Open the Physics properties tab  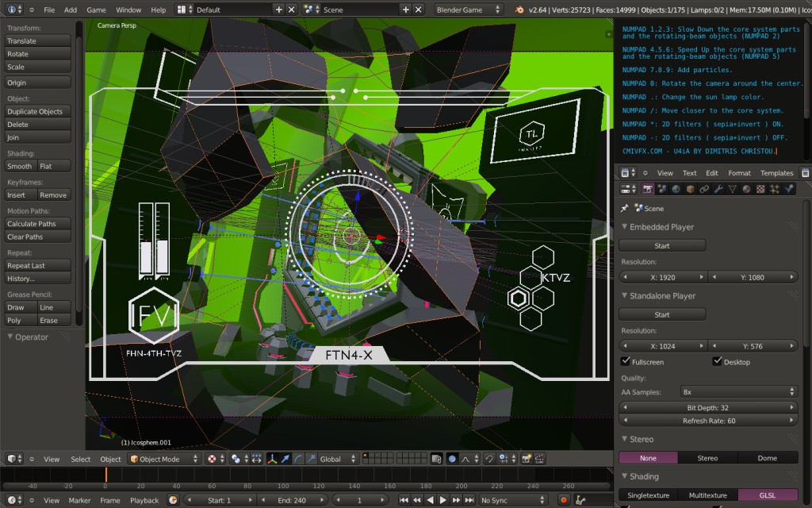point(788,188)
